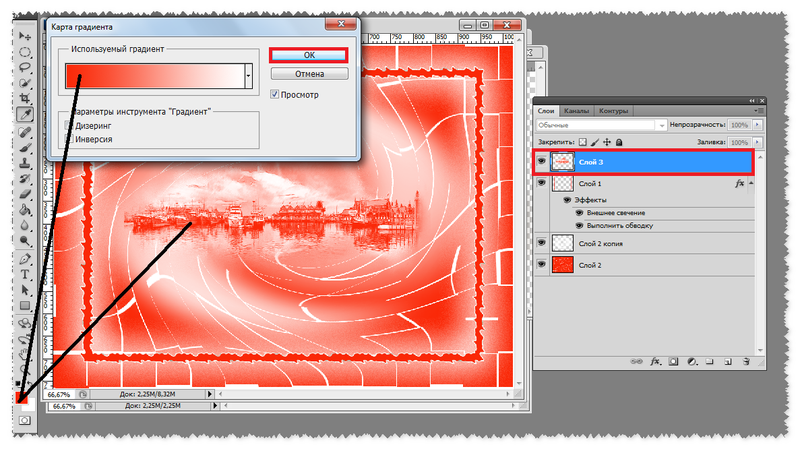This screenshot has width=800, height=449.
Task: Click the gradient preview bar to edit
Action: pos(155,76)
